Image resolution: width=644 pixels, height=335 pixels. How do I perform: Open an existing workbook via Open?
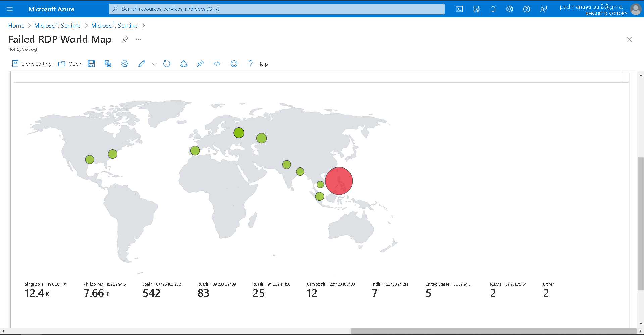point(69,64)
